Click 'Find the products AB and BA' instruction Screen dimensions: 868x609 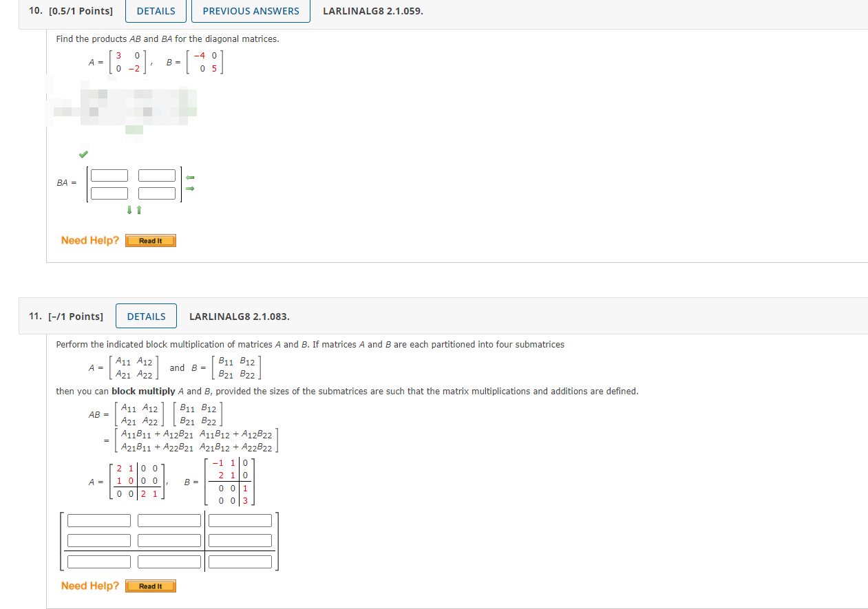(167, 39)
